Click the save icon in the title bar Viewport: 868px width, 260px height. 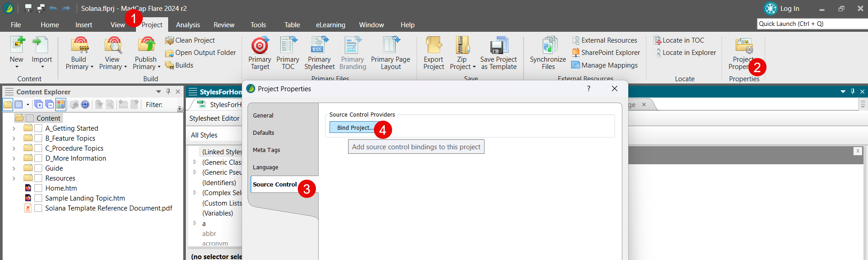29,8
